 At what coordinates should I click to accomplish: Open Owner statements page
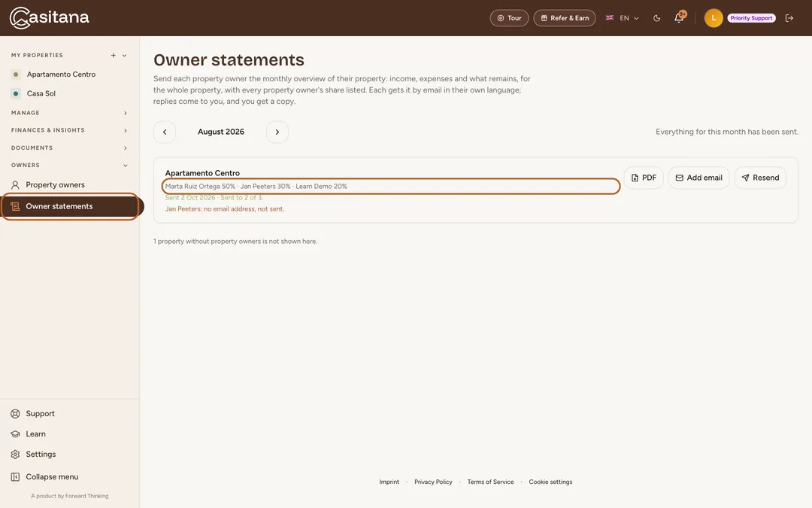pyautogui.click(x=69, y=206)
